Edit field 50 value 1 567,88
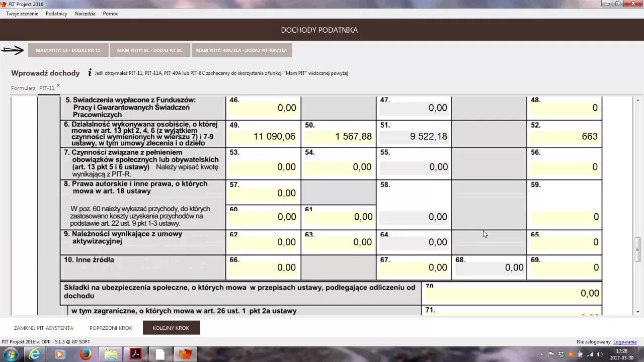The width and height of the screenshot is (644, 362). click(x=339, y=136)
